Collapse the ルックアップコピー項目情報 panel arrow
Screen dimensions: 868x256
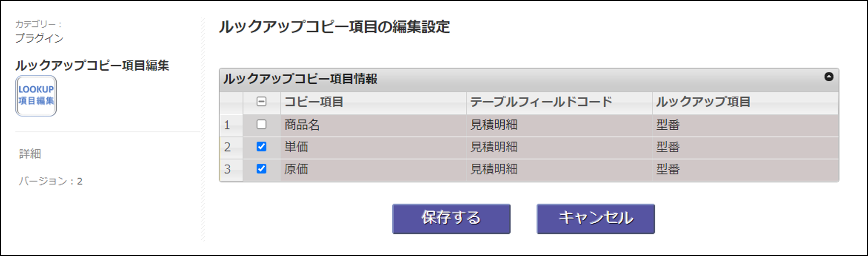pos(829,77)
